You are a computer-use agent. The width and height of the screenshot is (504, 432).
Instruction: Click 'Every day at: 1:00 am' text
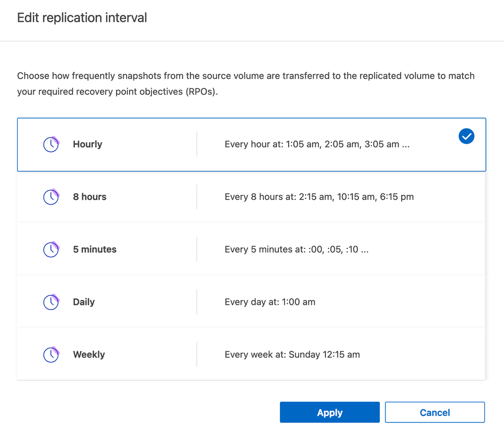click(x=270, y=302)
